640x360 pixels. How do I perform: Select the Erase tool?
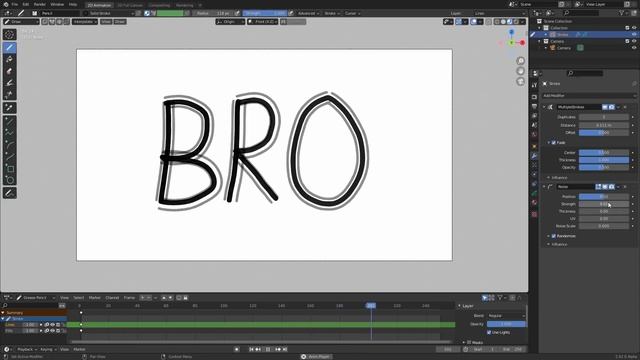9,71
